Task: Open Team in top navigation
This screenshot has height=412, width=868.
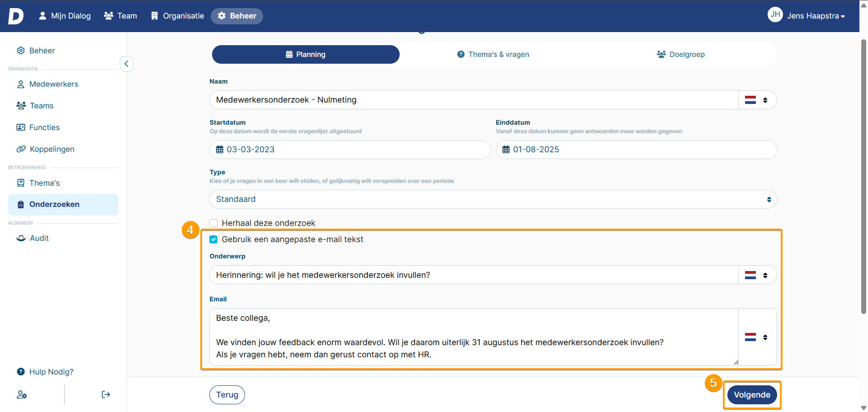Action: [120, 16]
